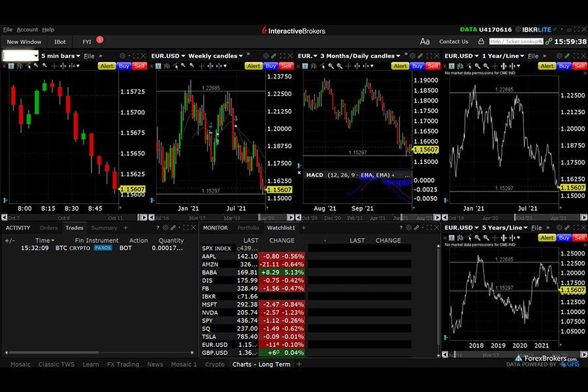
Task: Open MACD indicator settings label
Action: pos(348,175)
